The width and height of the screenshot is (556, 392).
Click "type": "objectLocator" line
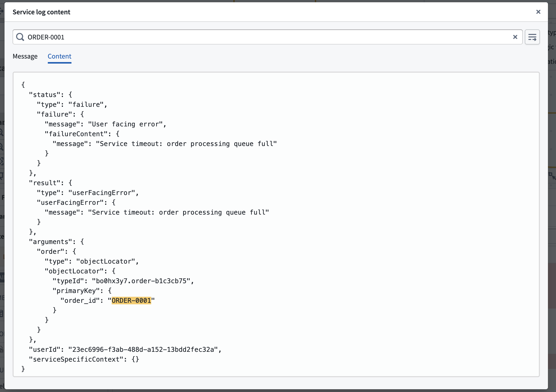point(92,261)
